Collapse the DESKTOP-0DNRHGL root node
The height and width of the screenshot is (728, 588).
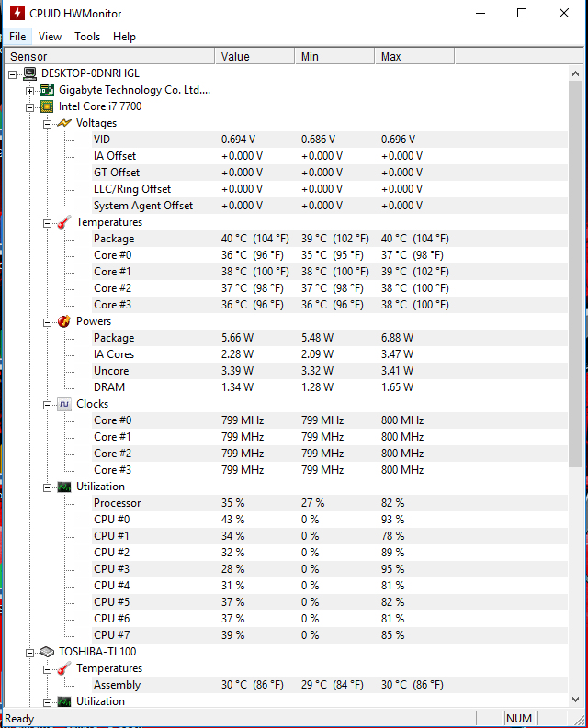(x=13, y=74)
